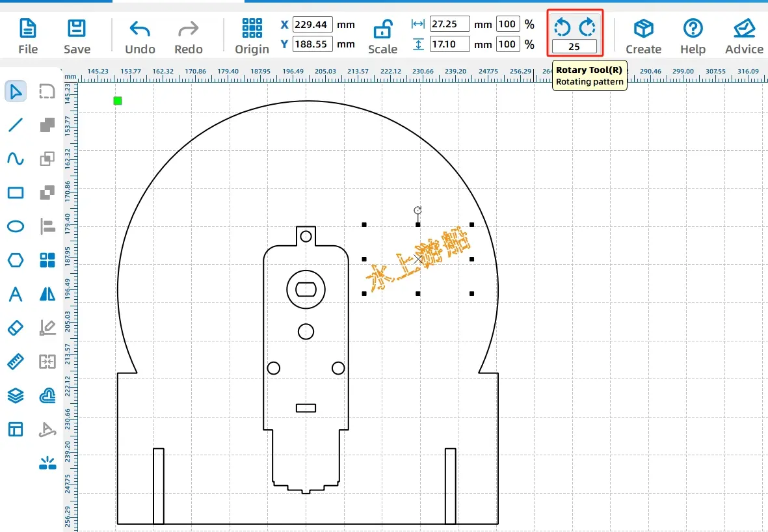This screenshot has width=768, height=532.
Task: Undo the last action
Action: point(140,36)
